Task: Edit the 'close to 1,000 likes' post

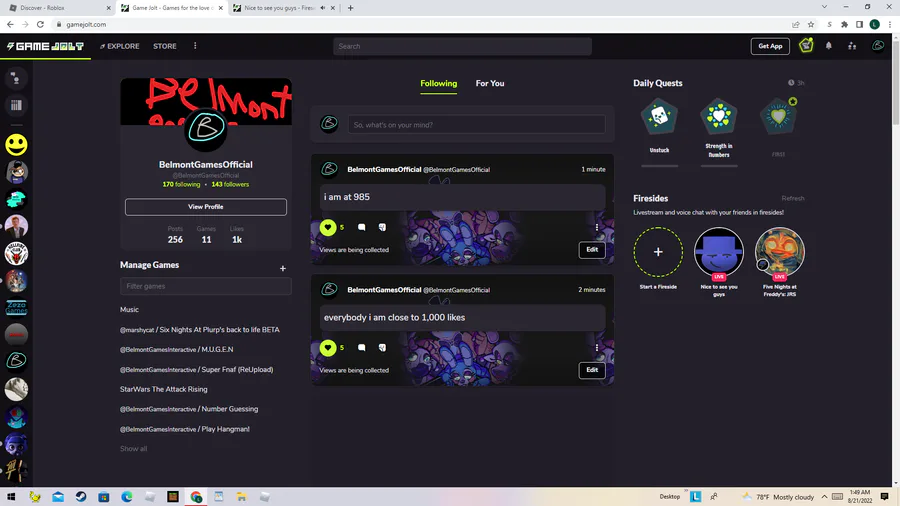Action: click(x=592, y=370)
